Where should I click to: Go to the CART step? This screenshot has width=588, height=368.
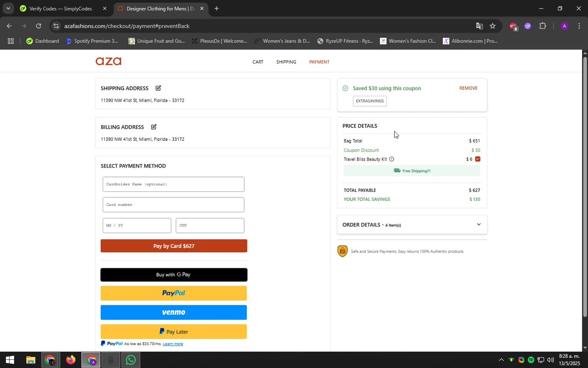point(258,62)
